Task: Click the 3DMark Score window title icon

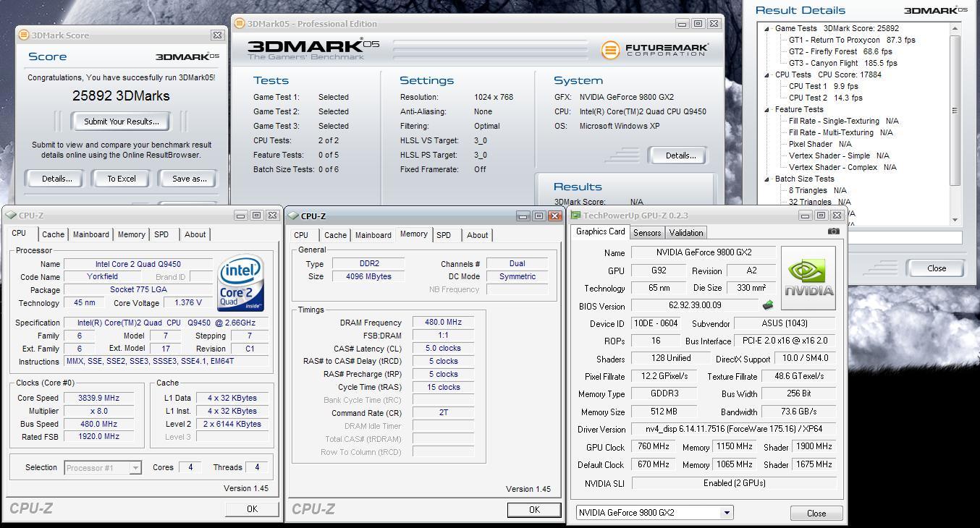Action: click(x=24, y=35)
